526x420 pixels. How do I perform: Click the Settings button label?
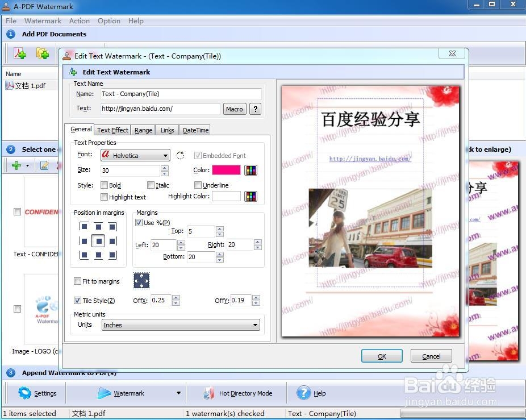click(x=45, y=393)
